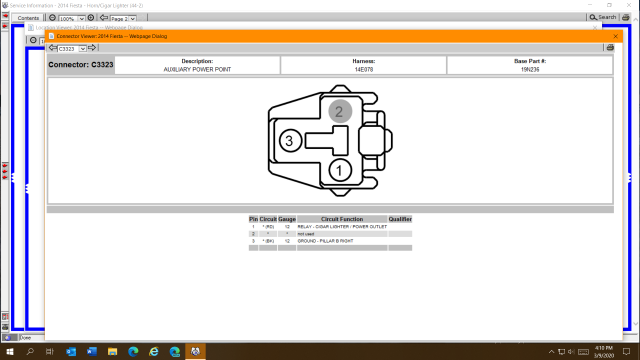Open Internet Explorer from the taskbar

(154, 351)
